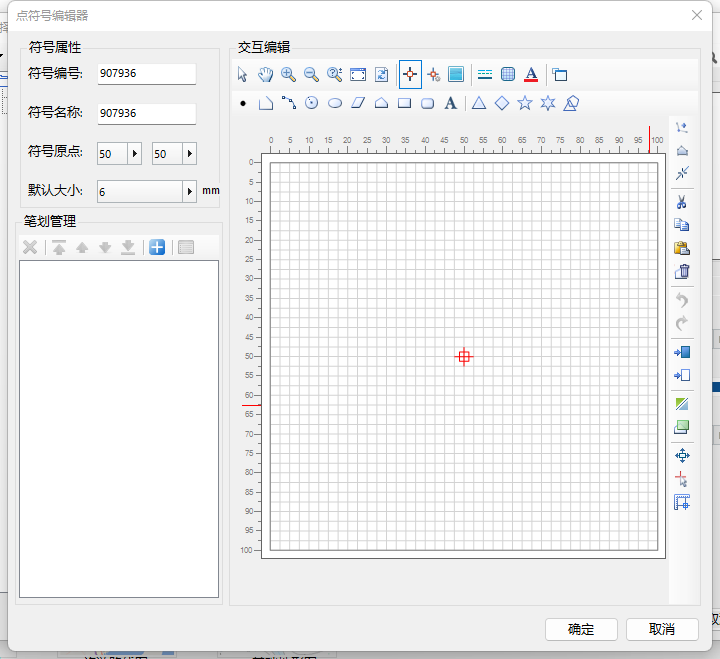Move stroke to top arrow icon
The width and height of the screenshot is (720, 659).
[x=59, y=248]
